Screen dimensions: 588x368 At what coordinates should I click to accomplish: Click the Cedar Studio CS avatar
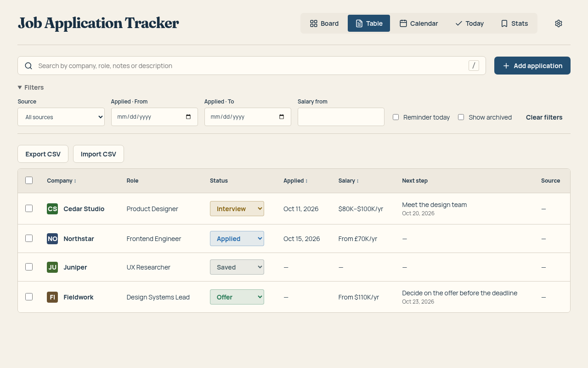tap(52, 209)
